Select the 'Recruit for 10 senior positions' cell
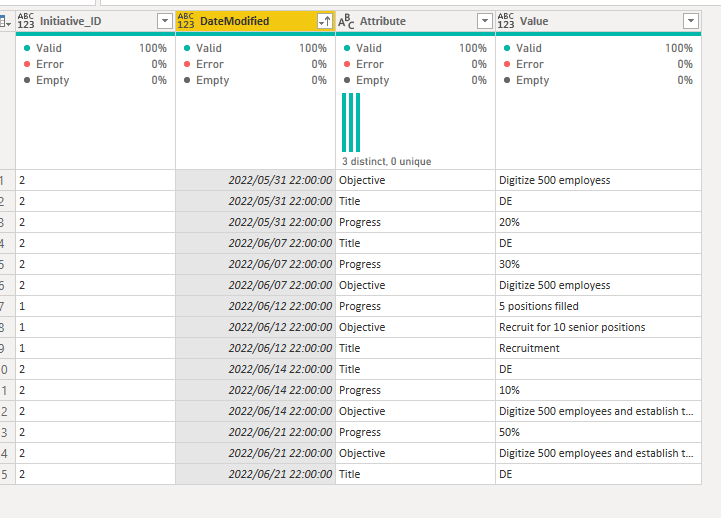The height and width of the screenshot is (518, 721). [598, 327]
